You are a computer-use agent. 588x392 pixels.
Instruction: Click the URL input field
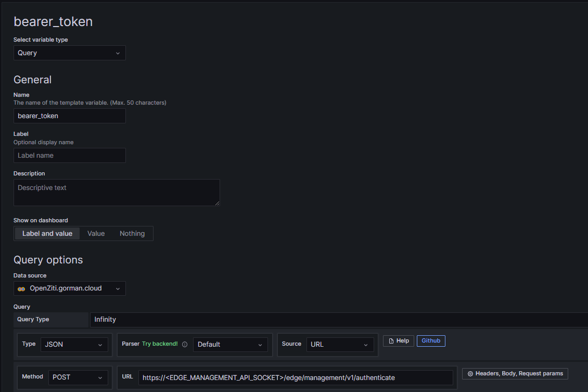[296, 377]
